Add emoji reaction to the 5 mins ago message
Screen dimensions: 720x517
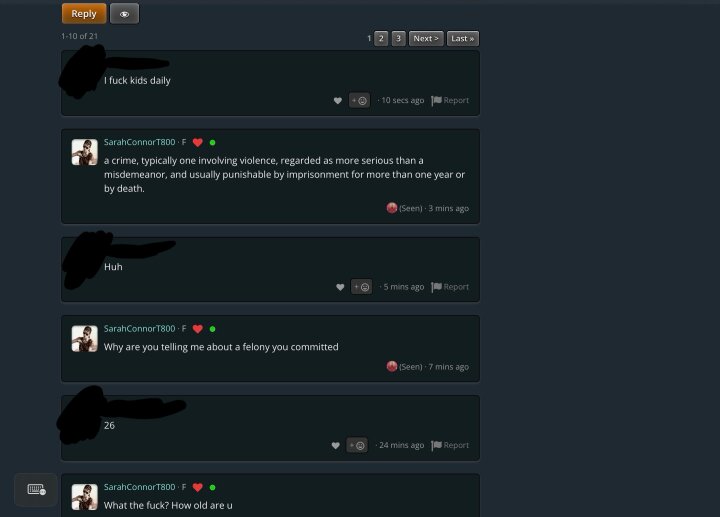coord(361,287)
